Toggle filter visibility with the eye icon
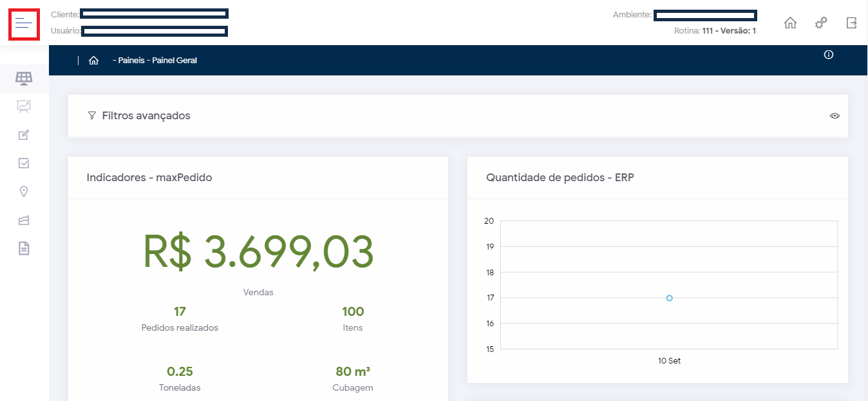The image size is (868, 401). pyautogui.click(x=835, y=116)
